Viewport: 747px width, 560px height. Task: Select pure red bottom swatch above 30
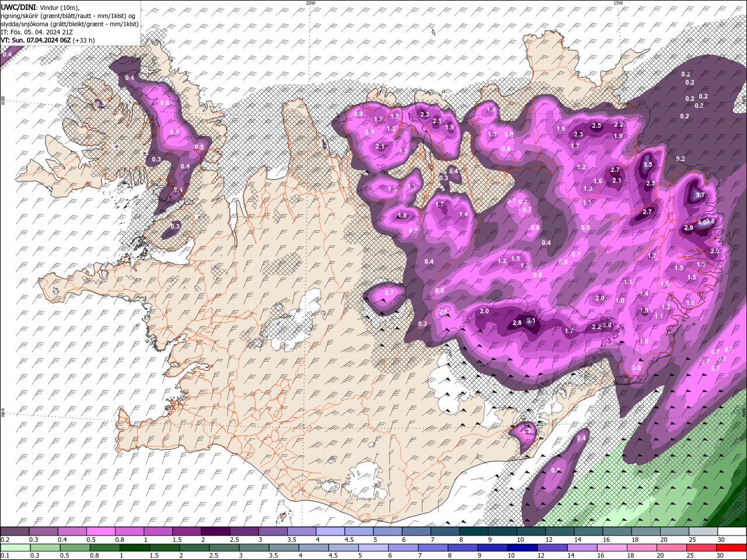pyautogui.click(x=730, y=548)
